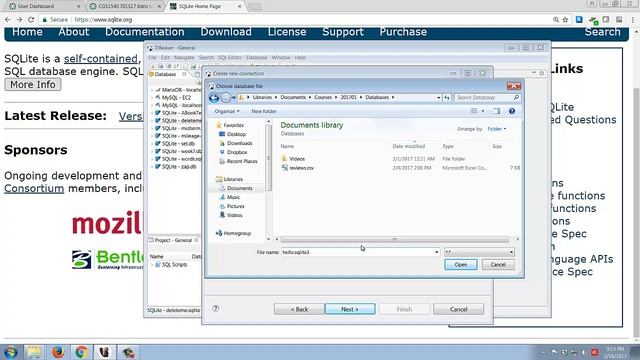Viewport: 640px width, 360px height.
Task: Click Documents in the breadcrumb path
Action: click(x=293, y=98)
